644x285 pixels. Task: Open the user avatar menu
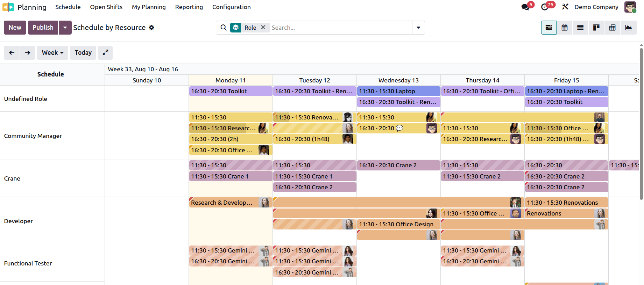(630, 7)
